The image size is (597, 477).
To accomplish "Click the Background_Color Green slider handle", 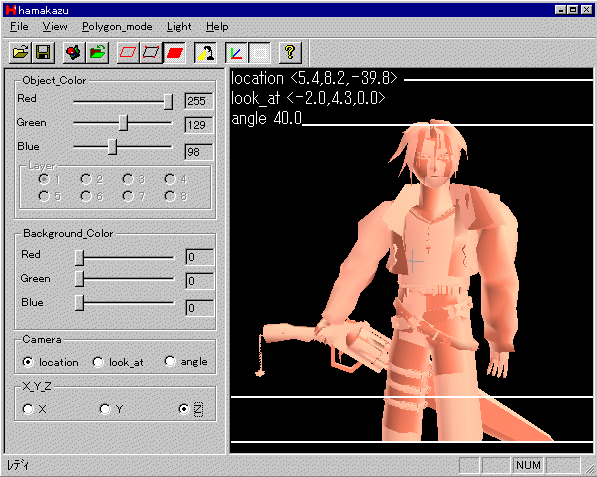I will [x=79, y=279].
